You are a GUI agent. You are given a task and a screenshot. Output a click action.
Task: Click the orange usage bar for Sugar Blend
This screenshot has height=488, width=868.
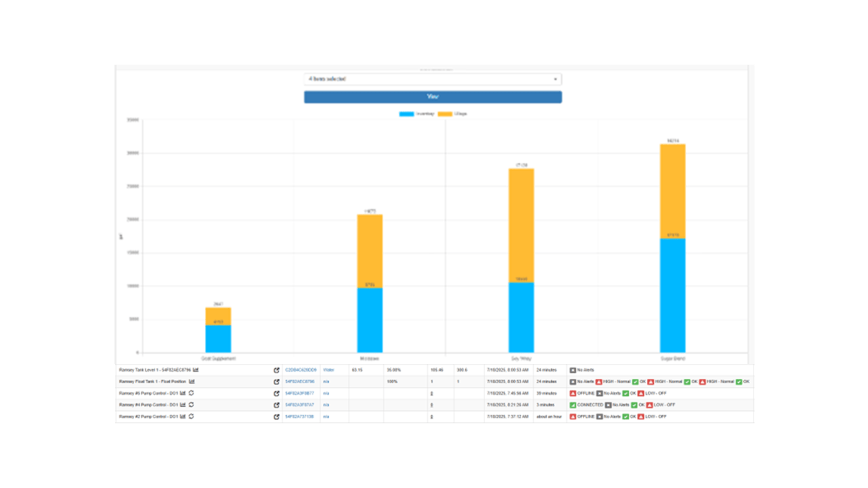(x=672, y=190)
